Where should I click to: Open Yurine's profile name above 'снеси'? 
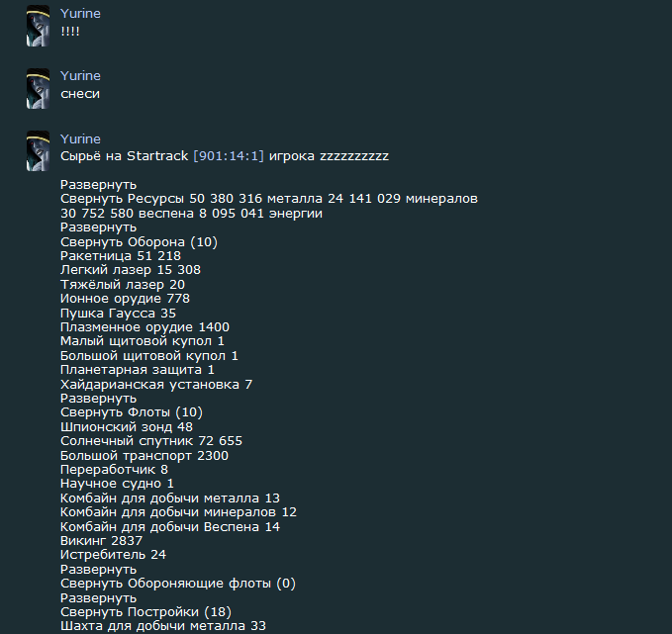[x=80, y=76]
